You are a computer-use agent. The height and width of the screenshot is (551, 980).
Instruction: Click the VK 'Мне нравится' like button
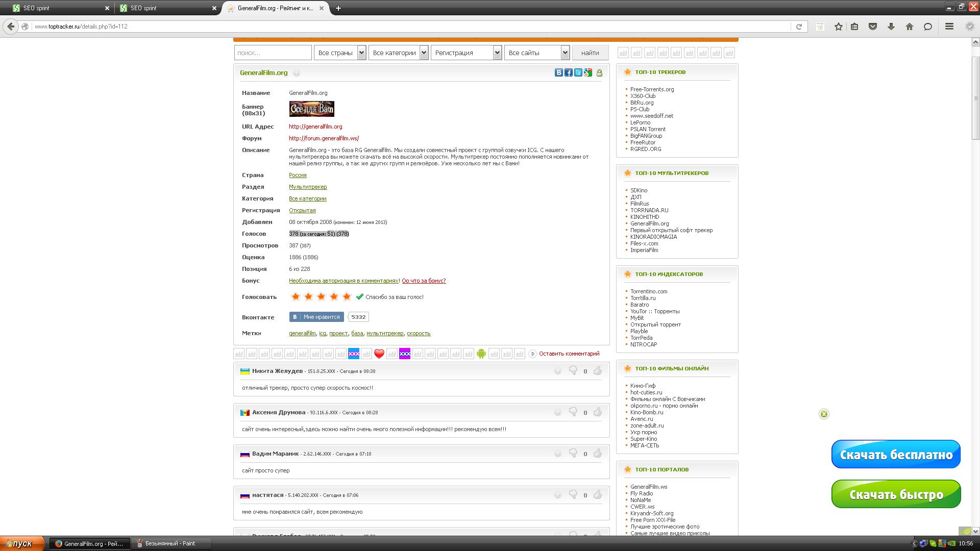point(316,317)
